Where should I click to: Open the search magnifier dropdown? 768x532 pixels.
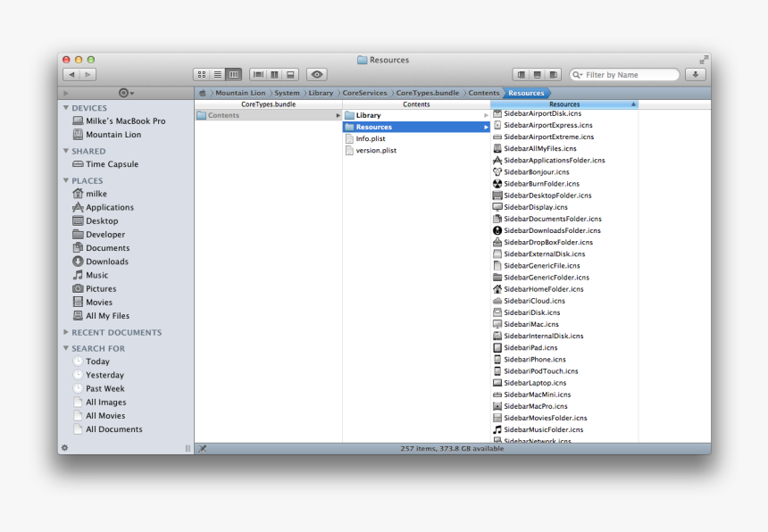coord(578,75)
